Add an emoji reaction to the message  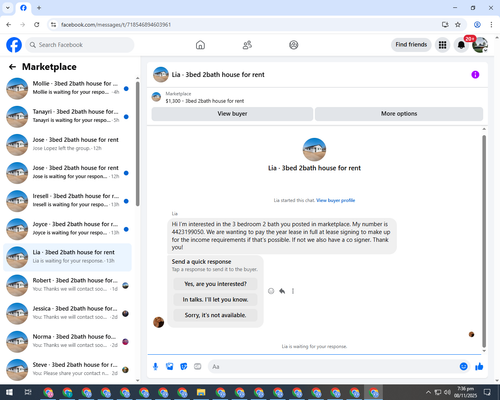tap(271, 291)
